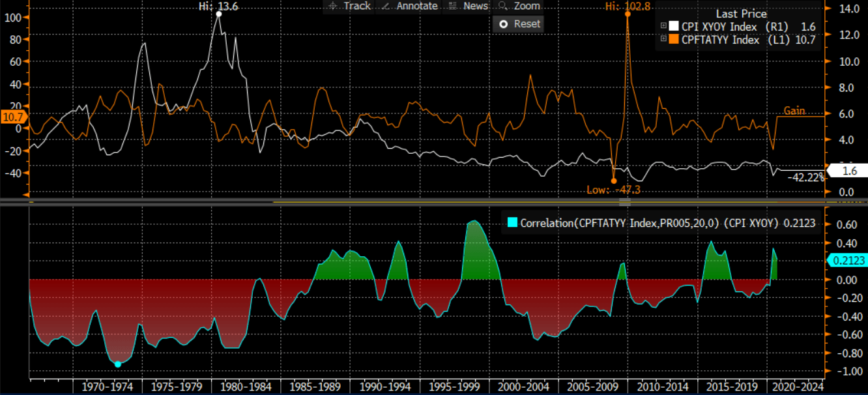
Task: Click the cyan Correlation color swatch
Action: coord(513,223)
